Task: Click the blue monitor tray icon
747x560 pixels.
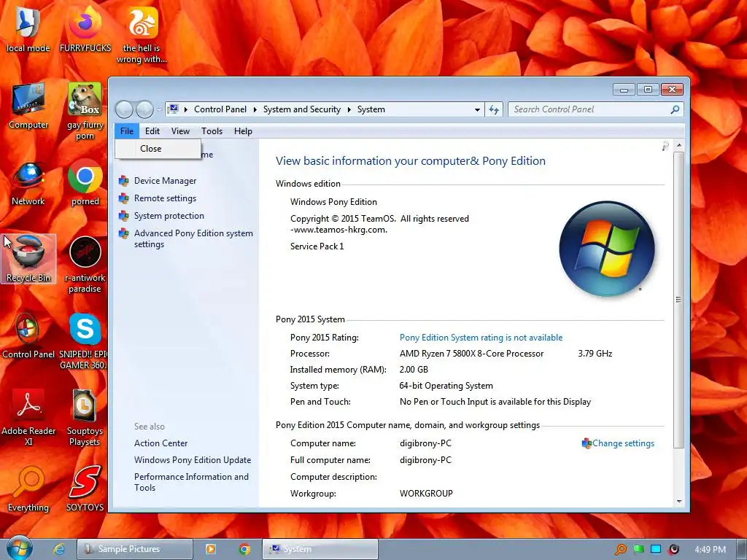Action: coord(656,550)
